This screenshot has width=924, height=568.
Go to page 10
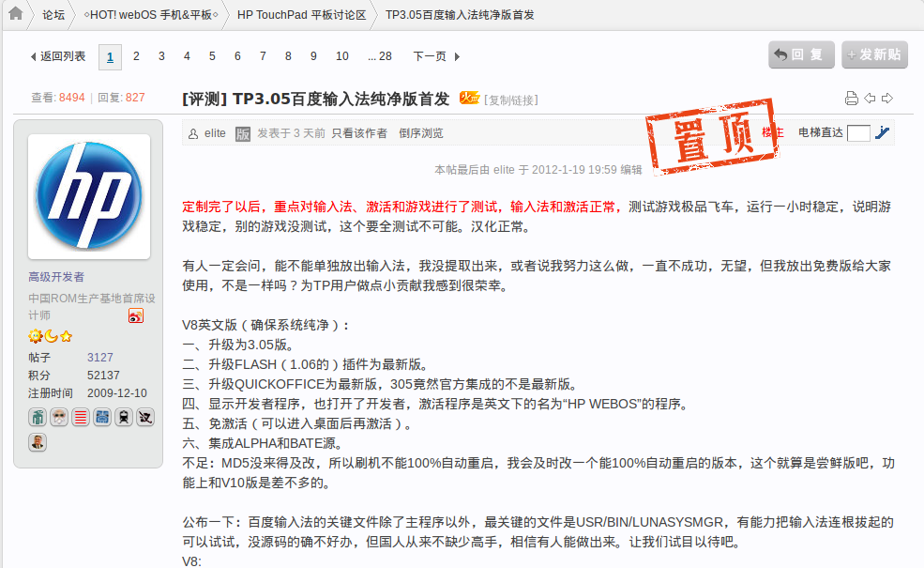click(342, 56)
